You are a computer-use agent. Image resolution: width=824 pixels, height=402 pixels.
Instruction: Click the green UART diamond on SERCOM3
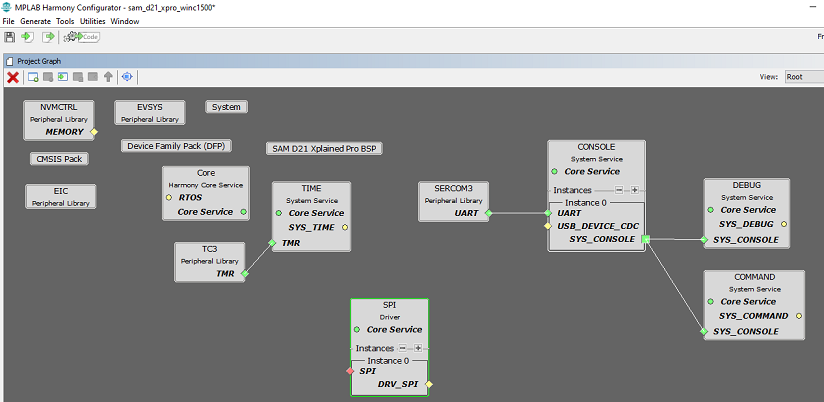coord(488,213)
